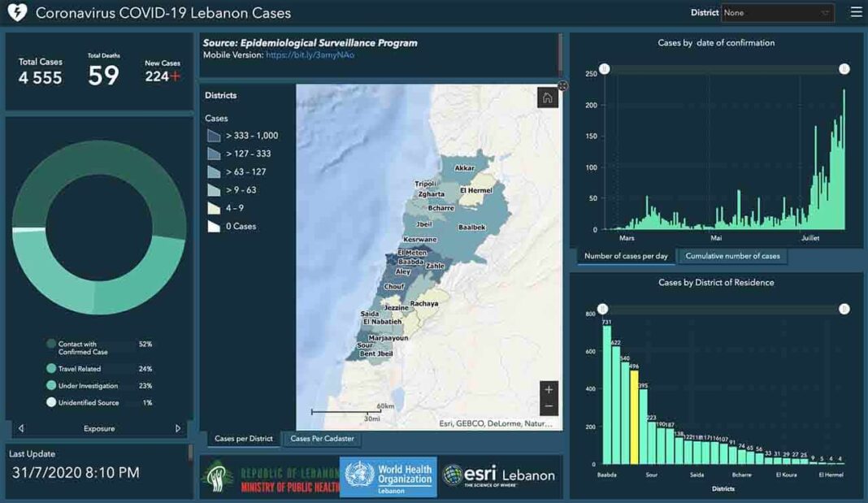Viewport: 868px width, 503px height.
Task: Click the heart logo icon in header
Action: [x=17, y=13]
